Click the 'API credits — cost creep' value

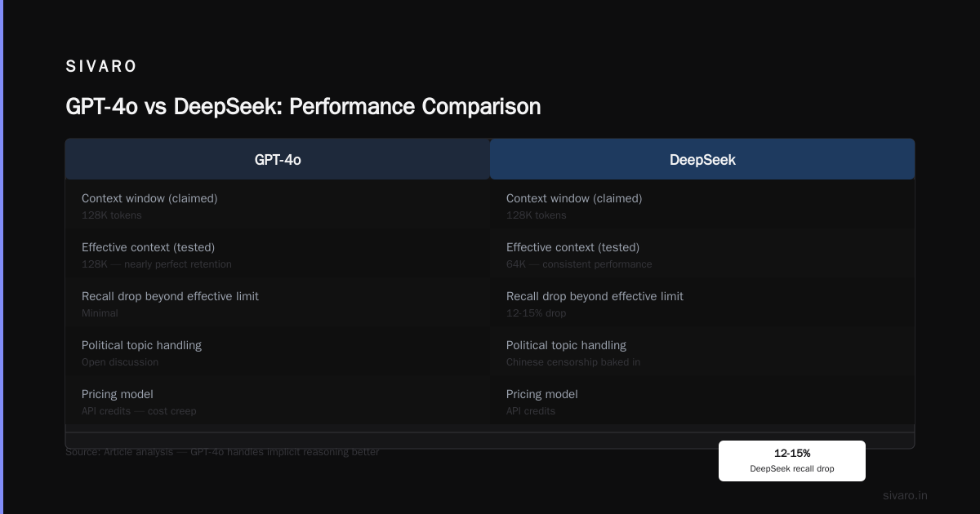(x=139, y=411)
